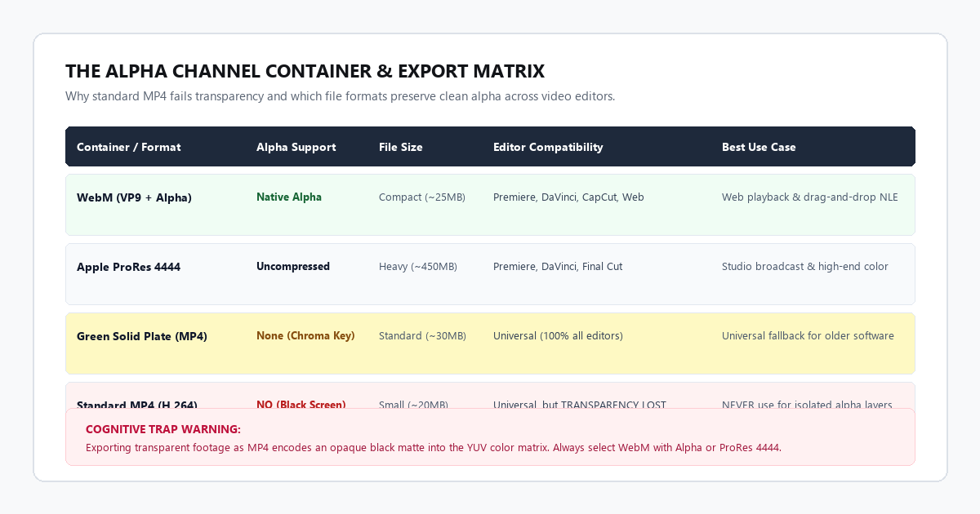Select the 'WebM (VP9 + Alpha)' cell
Screen dimensions: 980x514
(134, 197)
